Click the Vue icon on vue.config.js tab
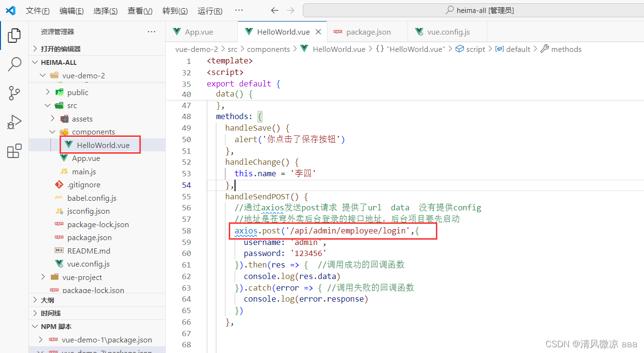The image size is (644, 353). tap(419, 32)
